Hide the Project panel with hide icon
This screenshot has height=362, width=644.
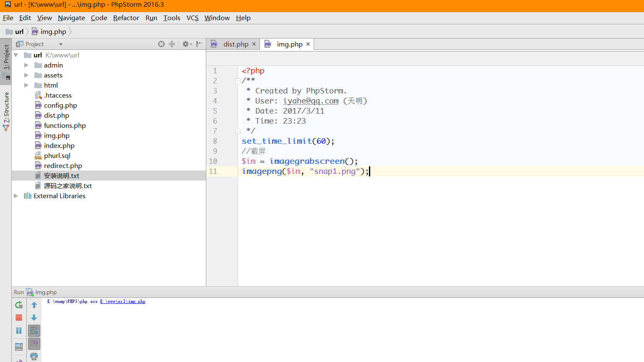pyautogui.click(x=200, y=44)
